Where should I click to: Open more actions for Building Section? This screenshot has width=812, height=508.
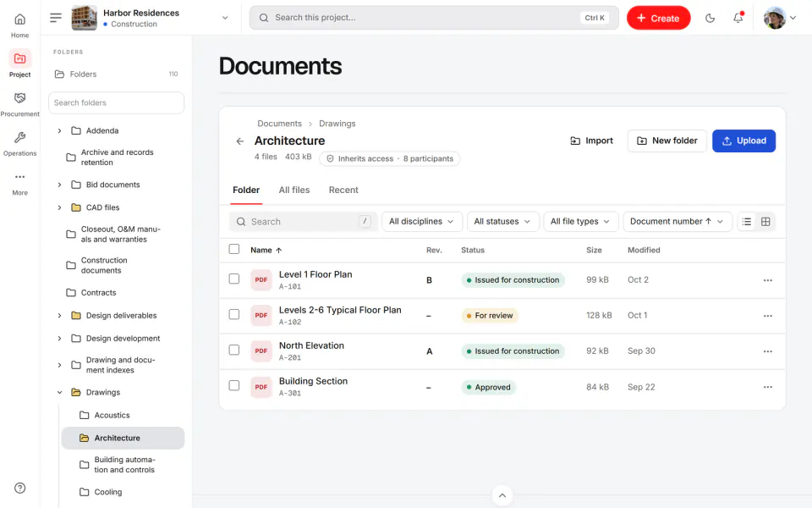coord(767,387)
